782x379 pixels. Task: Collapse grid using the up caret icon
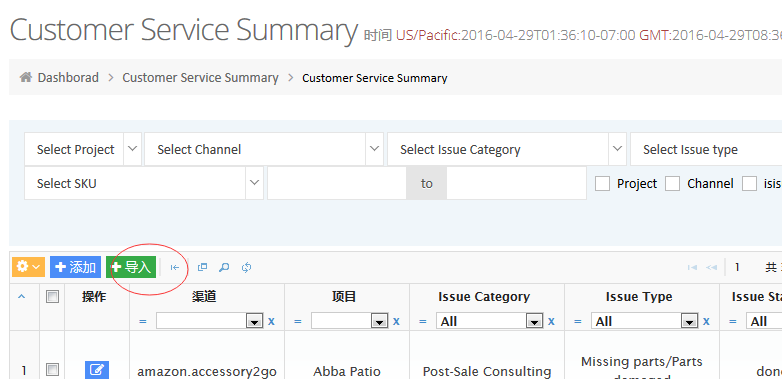point(21,297)
